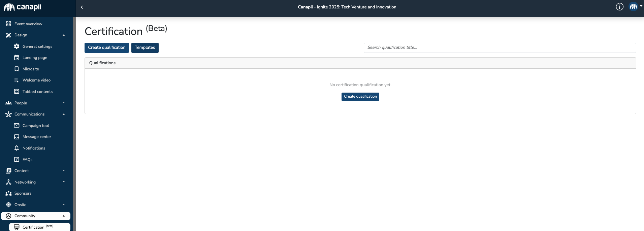Open the user avatar account menu
The image size is (644, 231).
pyautogui.click(x=634, y=7)
